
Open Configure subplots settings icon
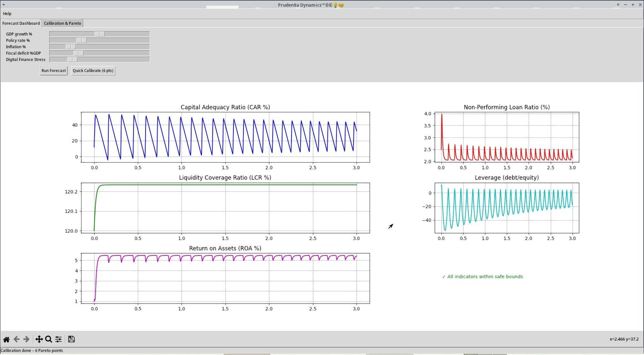pos(58,339)
